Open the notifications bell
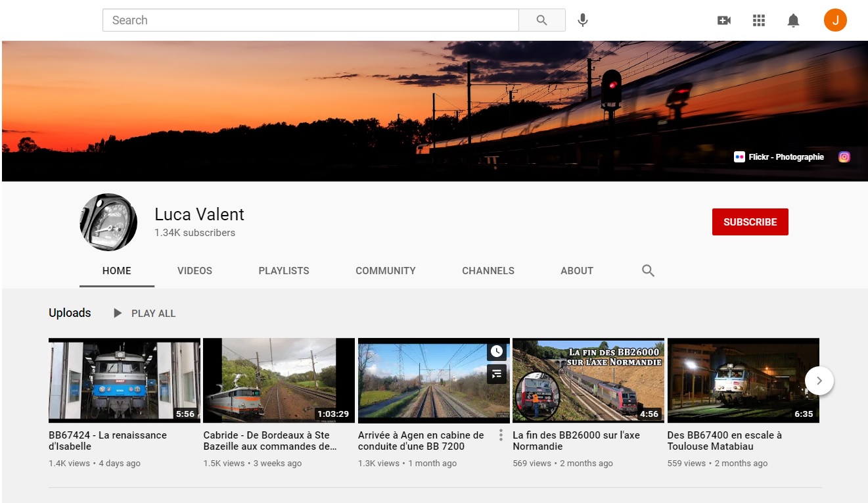 794,20
